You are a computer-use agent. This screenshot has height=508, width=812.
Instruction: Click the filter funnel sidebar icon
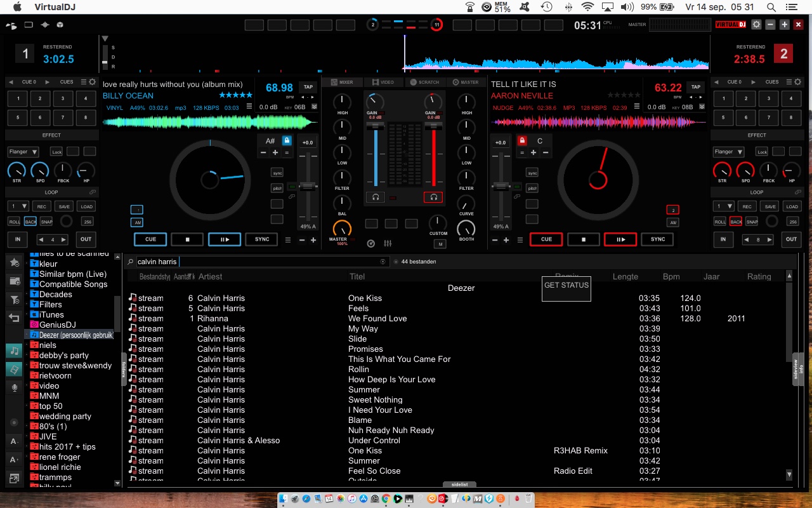(x=15, y=299)
